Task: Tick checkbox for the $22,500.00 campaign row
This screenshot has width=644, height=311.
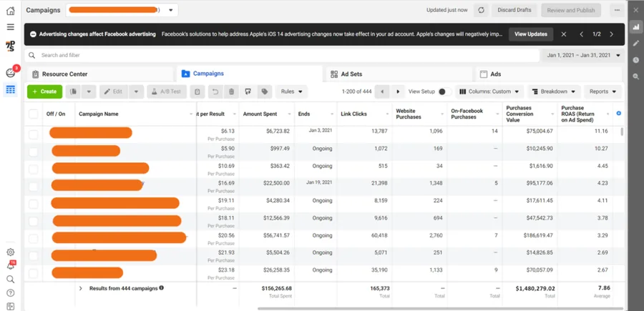Action: point(33,187)
